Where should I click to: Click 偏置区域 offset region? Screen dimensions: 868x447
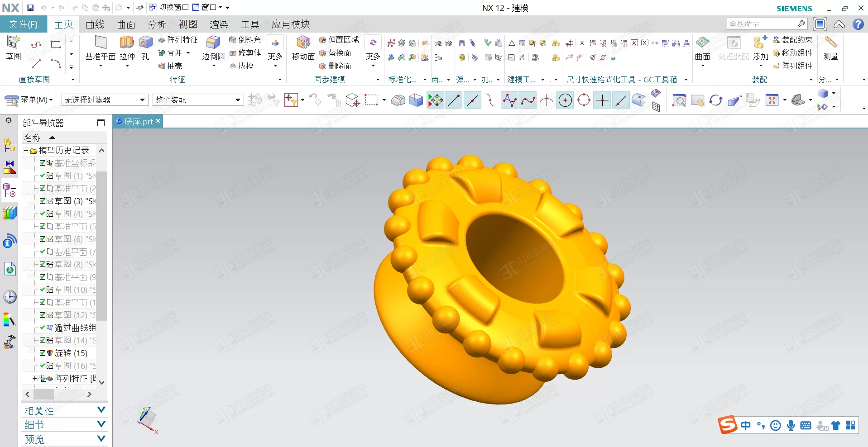pos(339,40)
